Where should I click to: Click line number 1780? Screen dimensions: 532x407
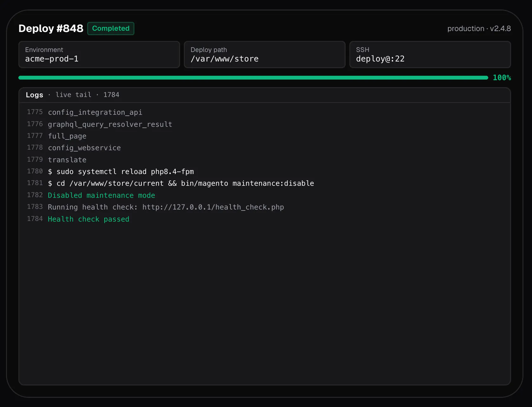tap(35, 171)
